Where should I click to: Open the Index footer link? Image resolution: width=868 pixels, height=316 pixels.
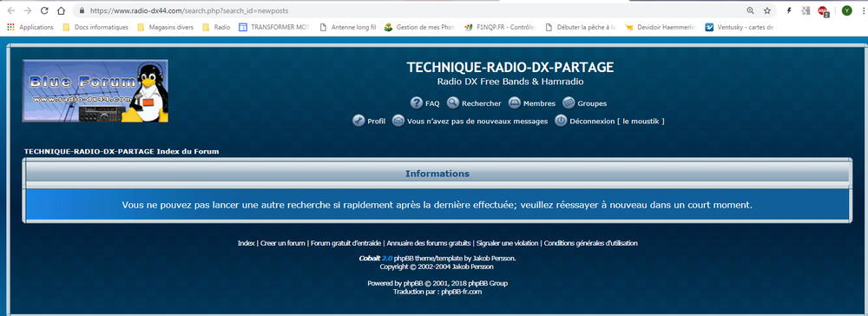[246, 243]
